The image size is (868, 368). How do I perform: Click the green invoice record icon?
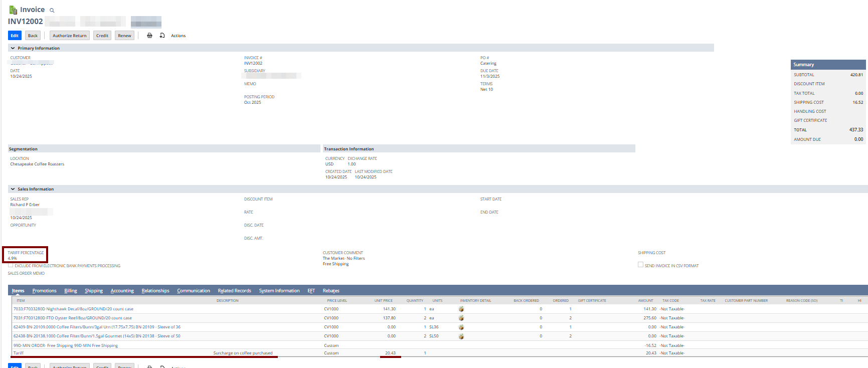point(13,10)
